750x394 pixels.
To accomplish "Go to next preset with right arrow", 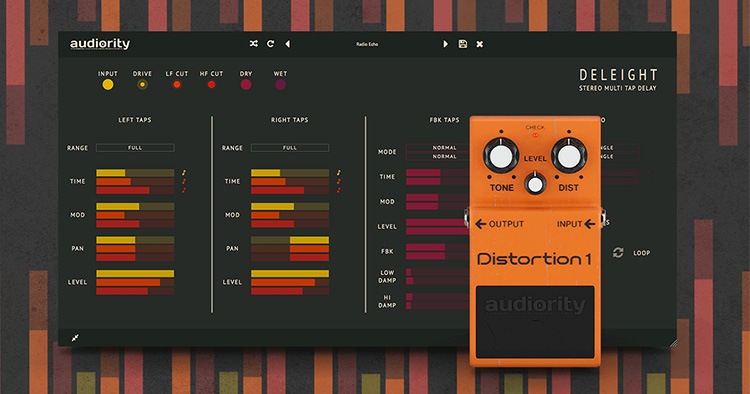I will 445,44.
